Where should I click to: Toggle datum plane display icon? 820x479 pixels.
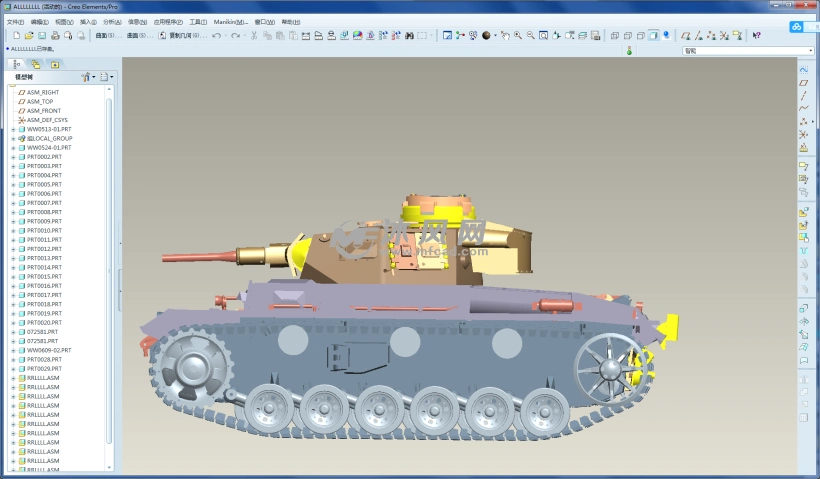pos(683,35)
